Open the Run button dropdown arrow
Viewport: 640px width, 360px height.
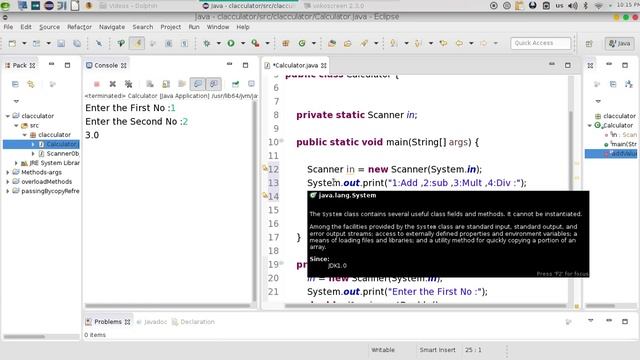(x=243, y=43)
